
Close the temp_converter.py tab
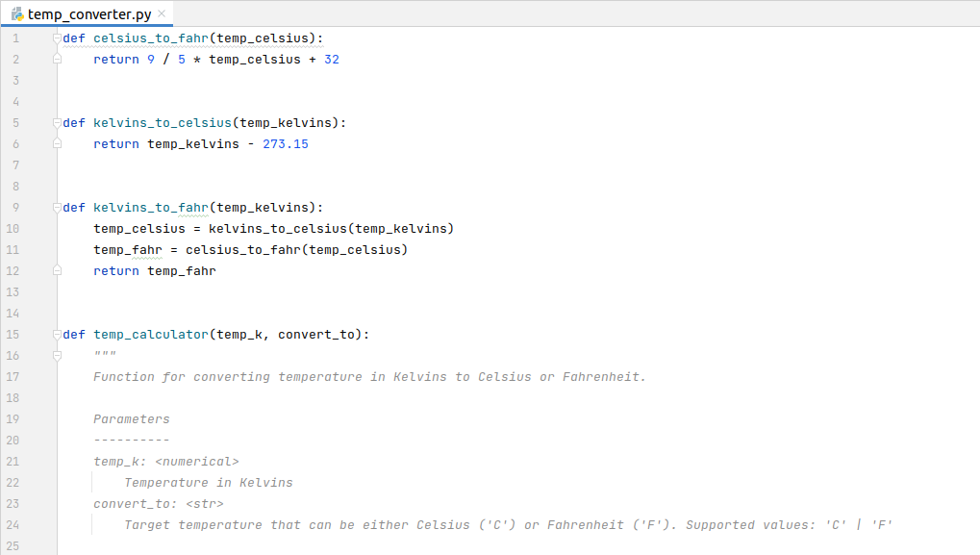click(162, 13)
